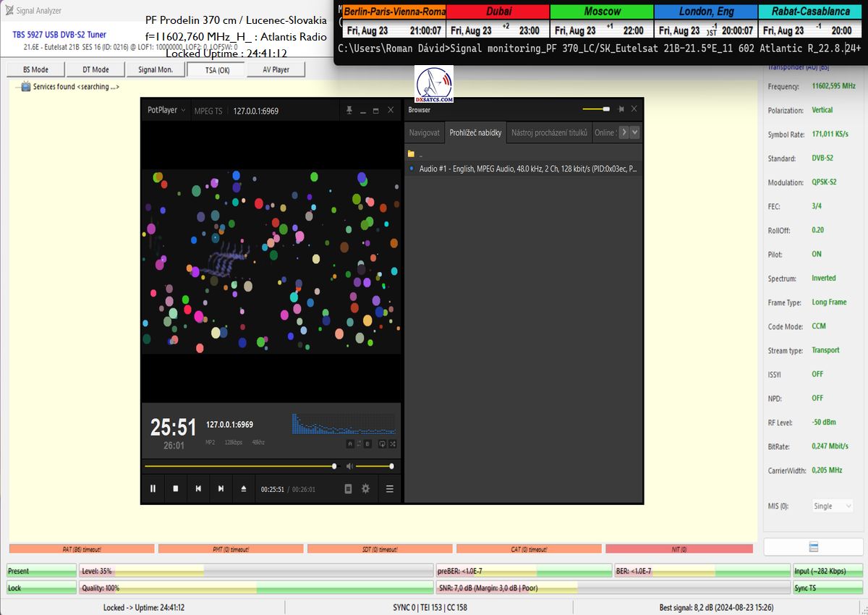Open the PotPlayer hamburger menu

390,489
